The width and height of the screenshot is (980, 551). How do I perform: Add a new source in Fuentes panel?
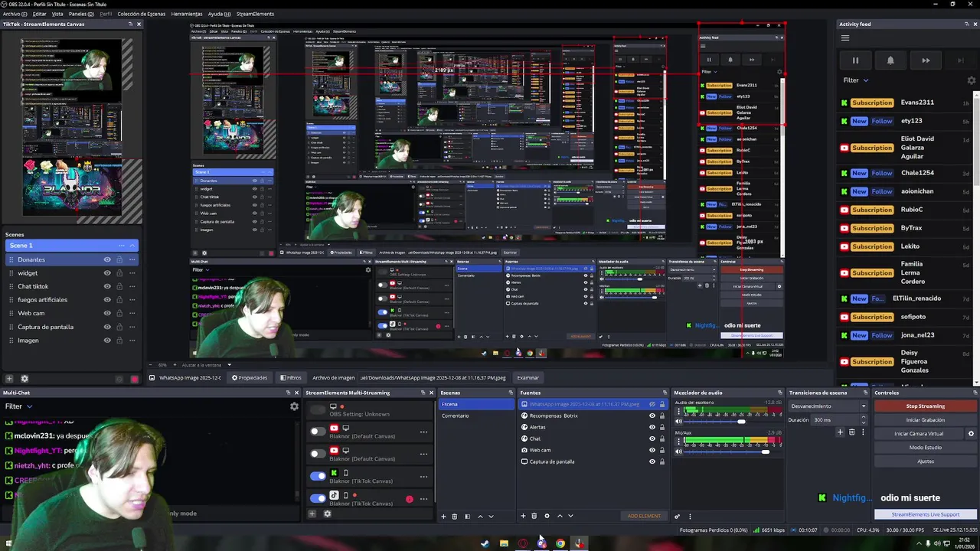click(x=523, y=516)
